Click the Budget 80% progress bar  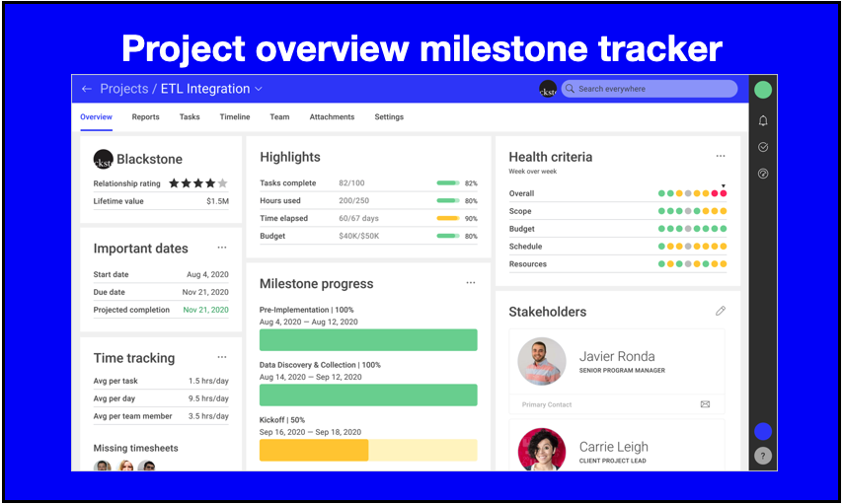pos(448,236)
